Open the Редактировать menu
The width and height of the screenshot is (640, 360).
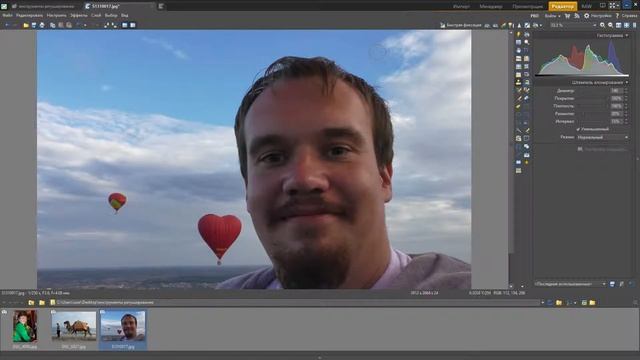coord(29,16)
